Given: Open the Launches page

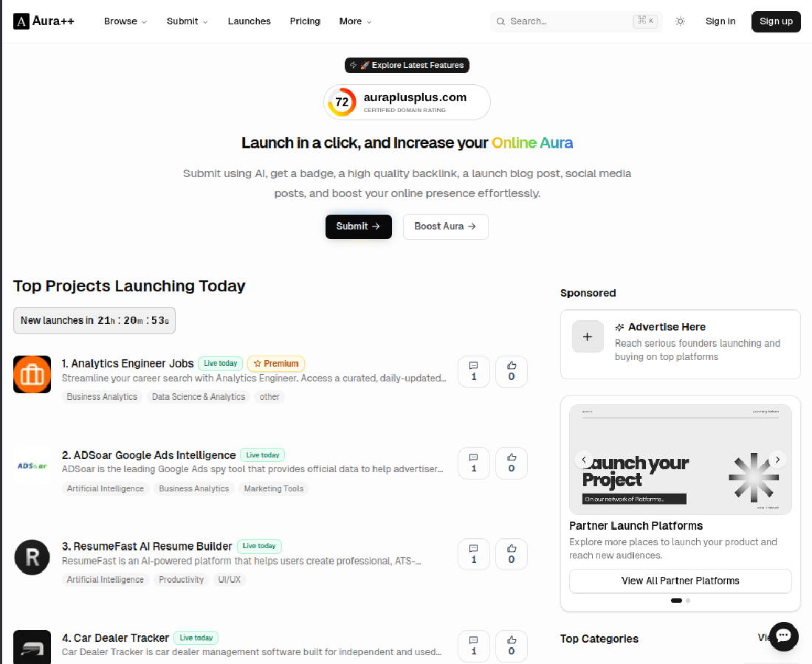Looking at the screenshot, I should coord(249,21).
